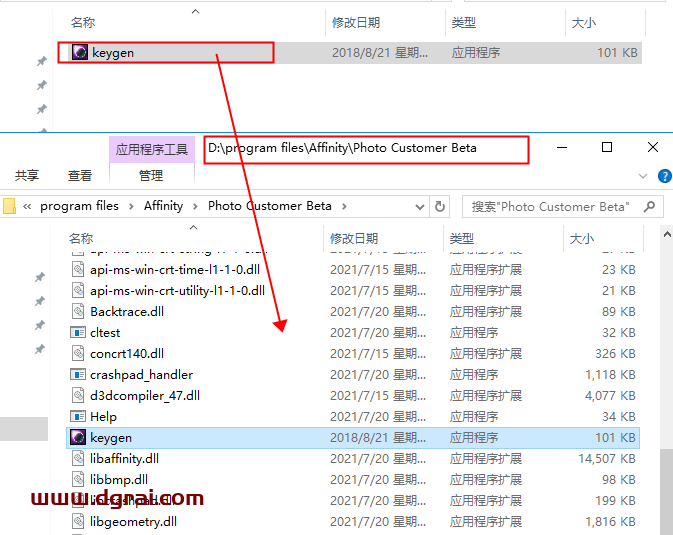
Task: Select libaffinity.dll file name
Action: coord(124,459)
